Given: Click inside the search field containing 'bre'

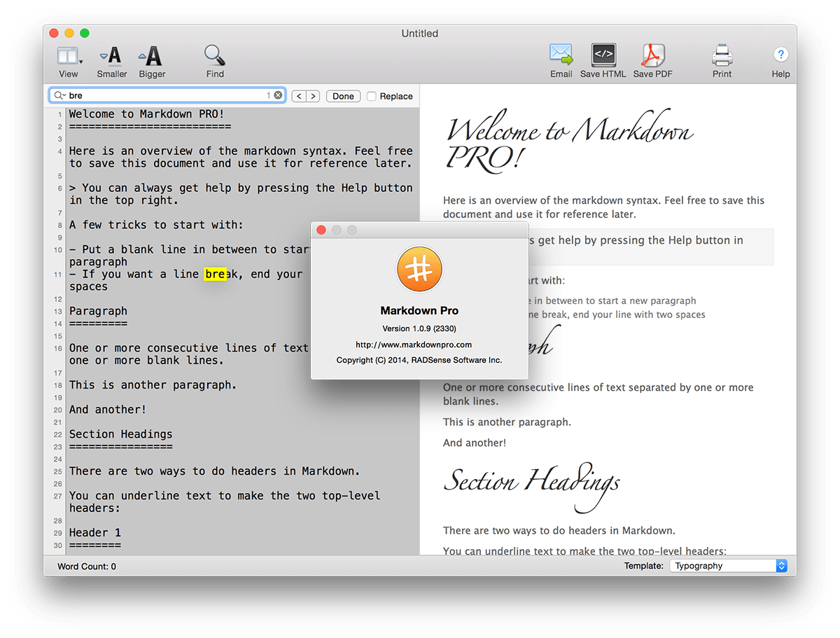Looking at the screenshot, I should [x=167, y=95].
